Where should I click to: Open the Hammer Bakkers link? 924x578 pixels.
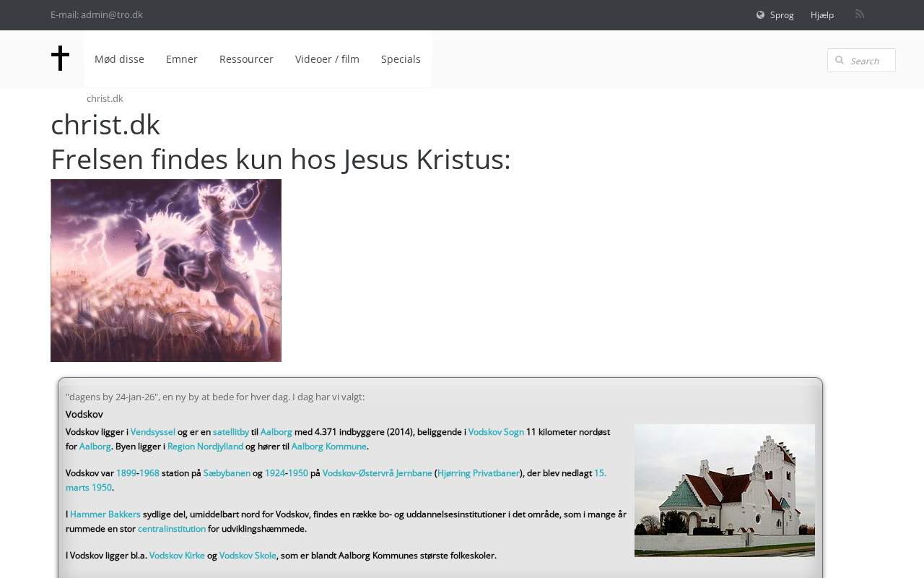click(x=105, y=514)
